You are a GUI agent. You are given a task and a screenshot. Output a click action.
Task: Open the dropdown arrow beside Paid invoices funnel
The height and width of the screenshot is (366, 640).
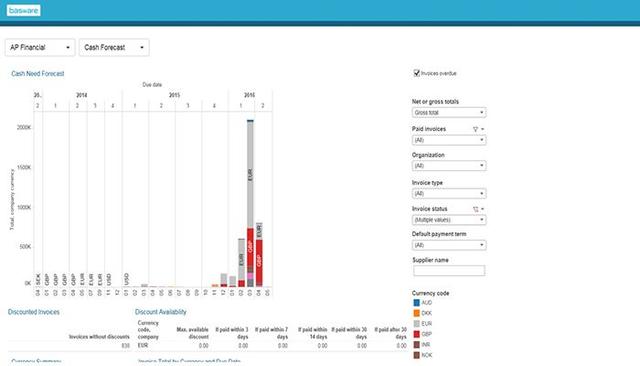click(x=482, y=129)
